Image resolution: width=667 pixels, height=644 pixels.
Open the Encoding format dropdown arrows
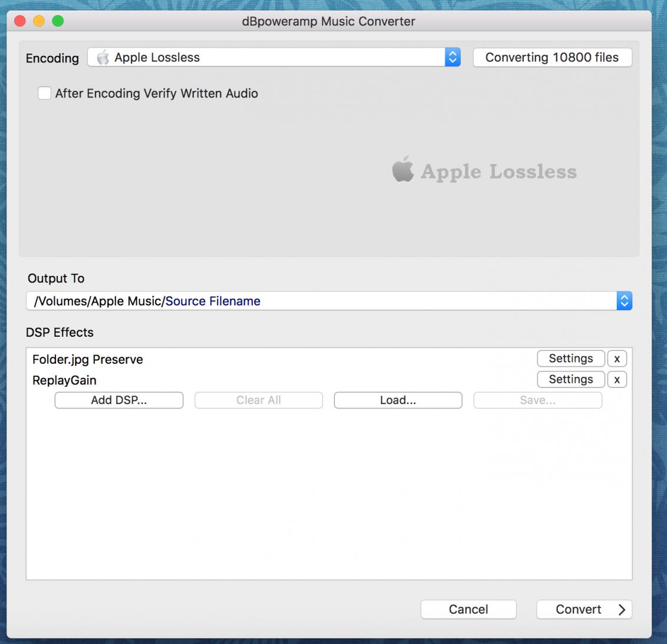tap(452, 57)
